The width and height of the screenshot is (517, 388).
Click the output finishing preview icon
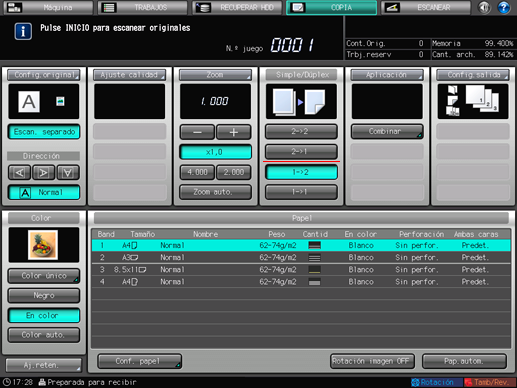pyautogui.click(x=473, y=101)
